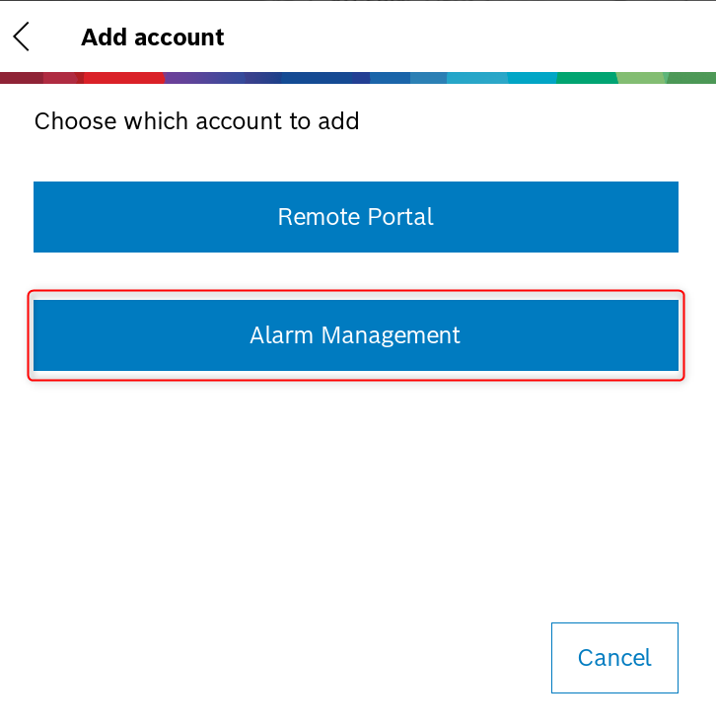Screen dimensions: 716x728
Task: Click the bright red segment of color stripe
Action: (x=123, y=77)
